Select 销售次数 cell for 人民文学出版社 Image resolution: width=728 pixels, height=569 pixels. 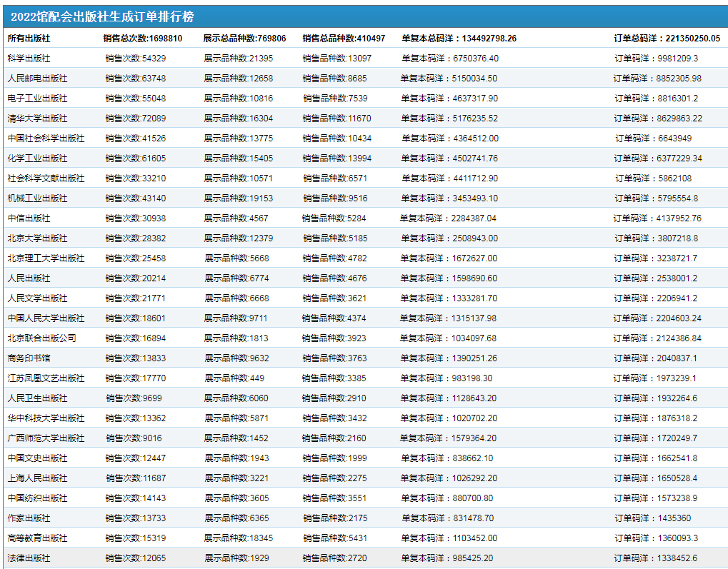135,298
